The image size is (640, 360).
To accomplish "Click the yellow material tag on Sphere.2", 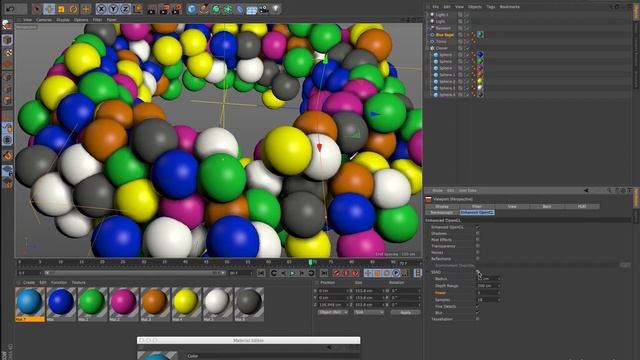I will (x=480, y=81).
